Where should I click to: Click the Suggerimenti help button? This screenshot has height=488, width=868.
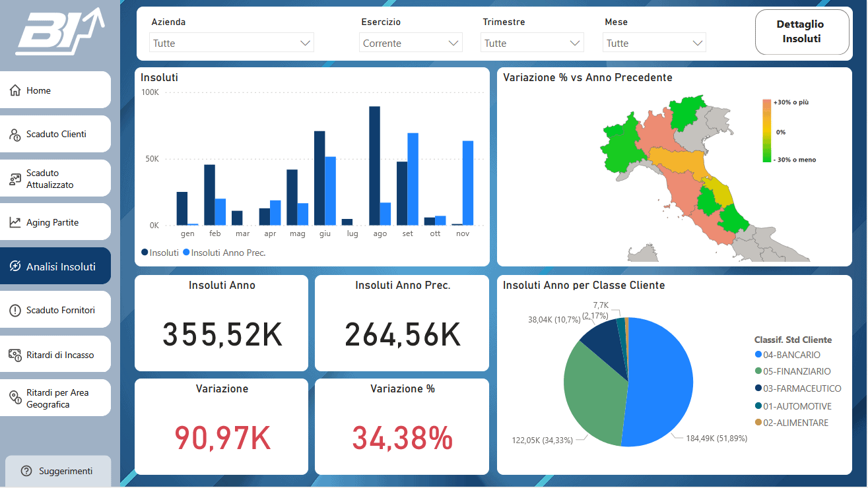click(58, 471)
